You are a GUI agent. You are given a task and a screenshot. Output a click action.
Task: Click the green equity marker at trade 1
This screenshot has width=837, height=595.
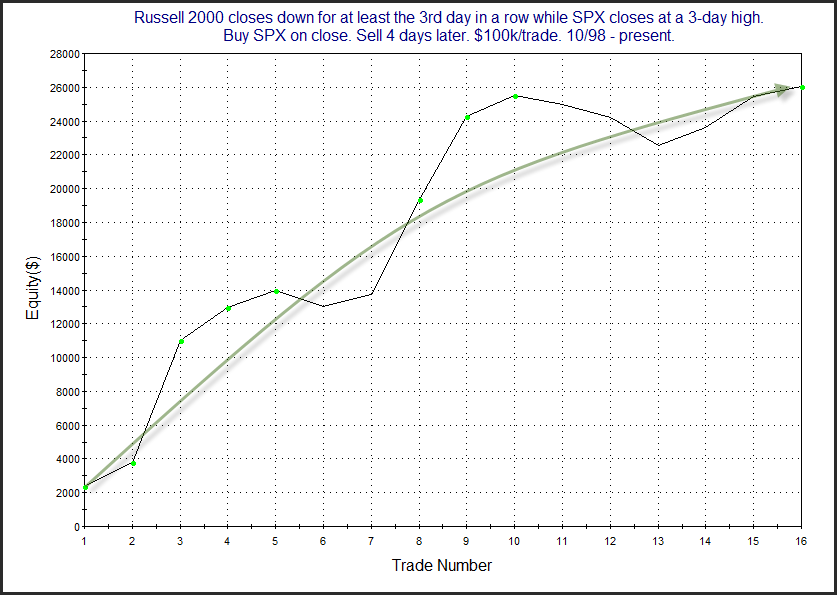click(x=85, y=487)
